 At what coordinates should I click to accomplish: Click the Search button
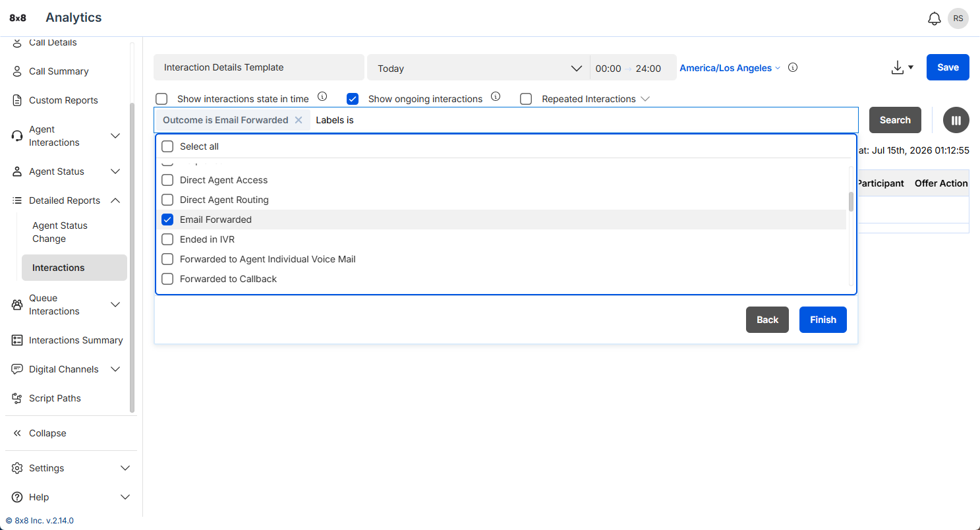coord(895,120)
